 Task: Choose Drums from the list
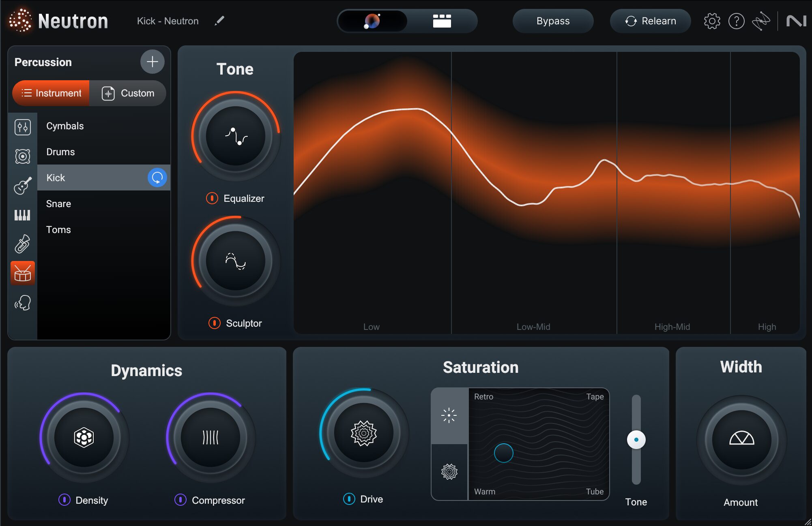104,152
